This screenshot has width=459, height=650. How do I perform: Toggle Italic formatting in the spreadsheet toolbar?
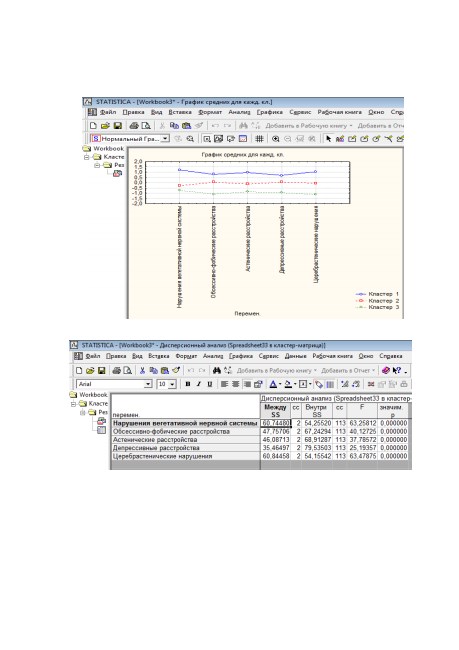(x=199, y=384)
